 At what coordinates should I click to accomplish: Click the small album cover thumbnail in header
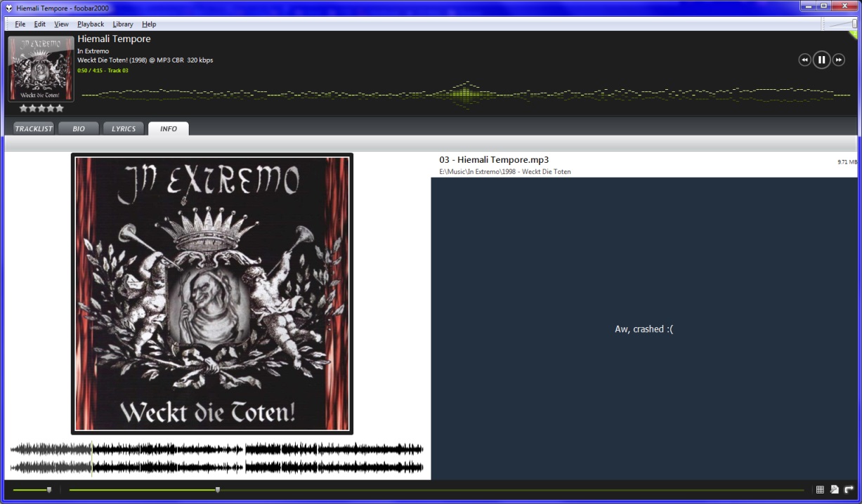click(41, 69)
